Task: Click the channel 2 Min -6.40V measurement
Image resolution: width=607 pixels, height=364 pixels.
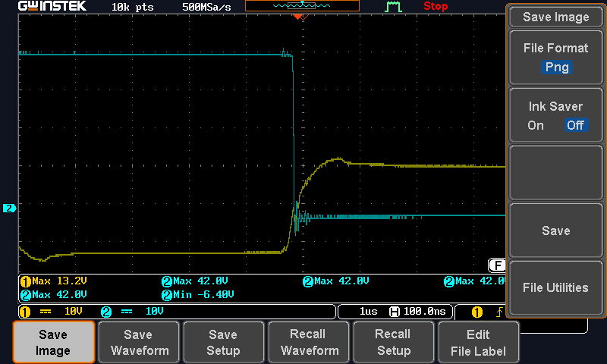Action: coord(198,295)
